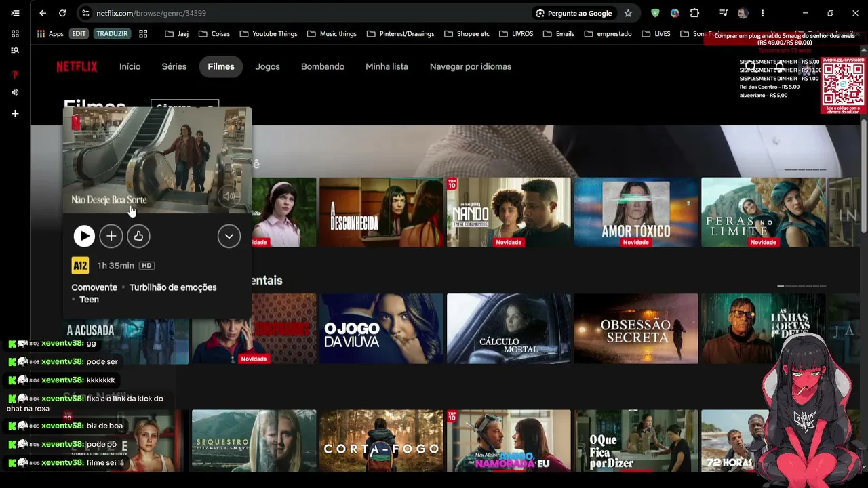The height and width of the screenshot is (488, 868).
Task: Open the browser three-dot menu
Action: point(763,13)
